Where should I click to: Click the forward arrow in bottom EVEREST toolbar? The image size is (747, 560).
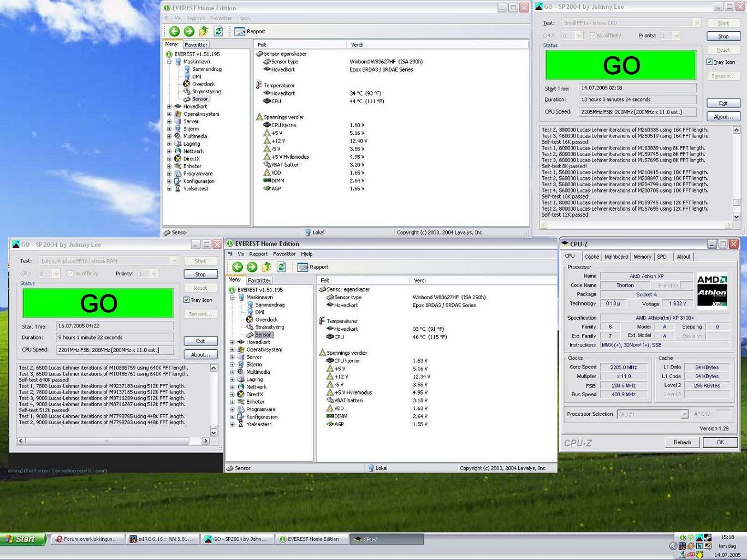point(252,267)
